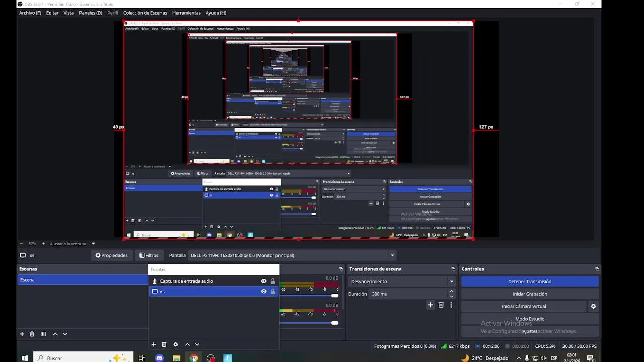Open scene filters icon in Escenas toolbar
The width and height of the screenshot is (644, 362).
(x=43, y=334)
